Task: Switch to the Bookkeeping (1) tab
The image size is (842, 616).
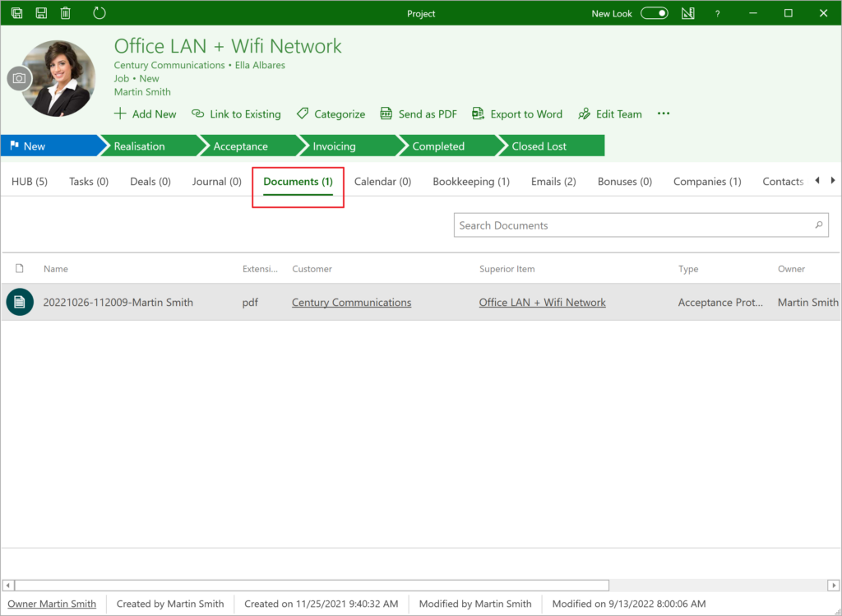Action: point(471,182)
